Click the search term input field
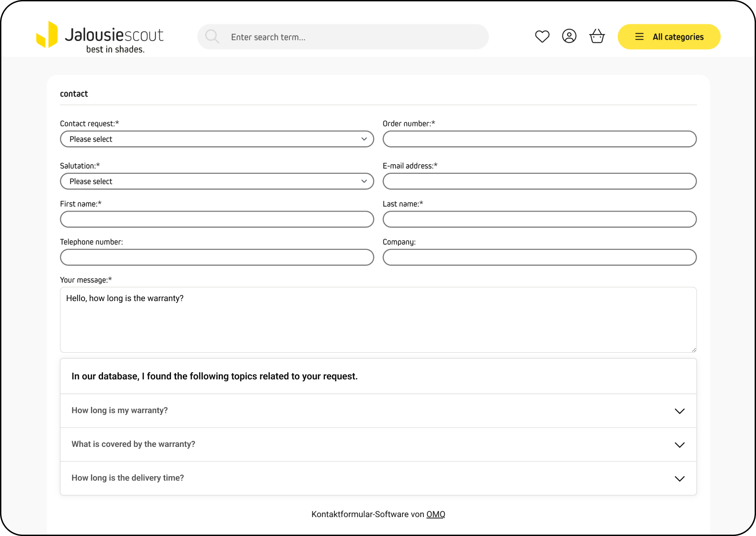The image size is (756, 536). pos(351,37)
